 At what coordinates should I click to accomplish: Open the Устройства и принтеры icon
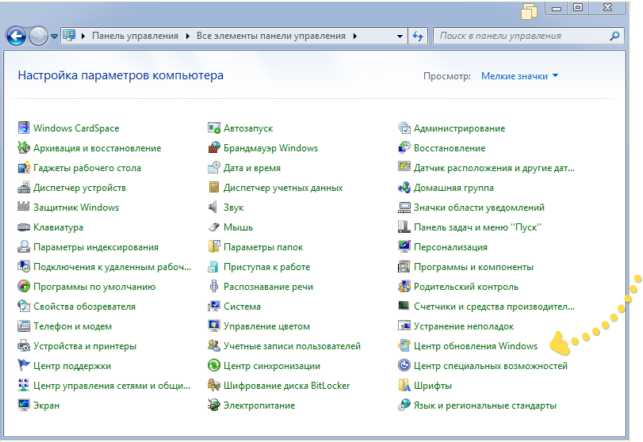click(x=23, y=346)
